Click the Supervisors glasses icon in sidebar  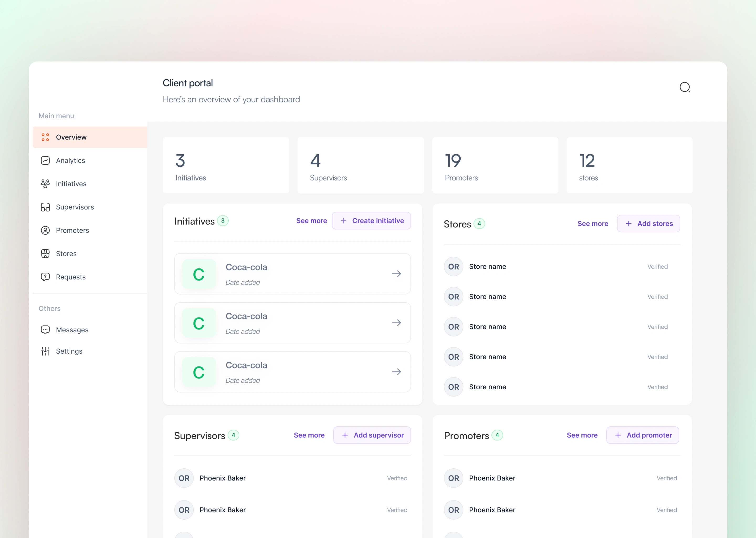pos(45,207)
